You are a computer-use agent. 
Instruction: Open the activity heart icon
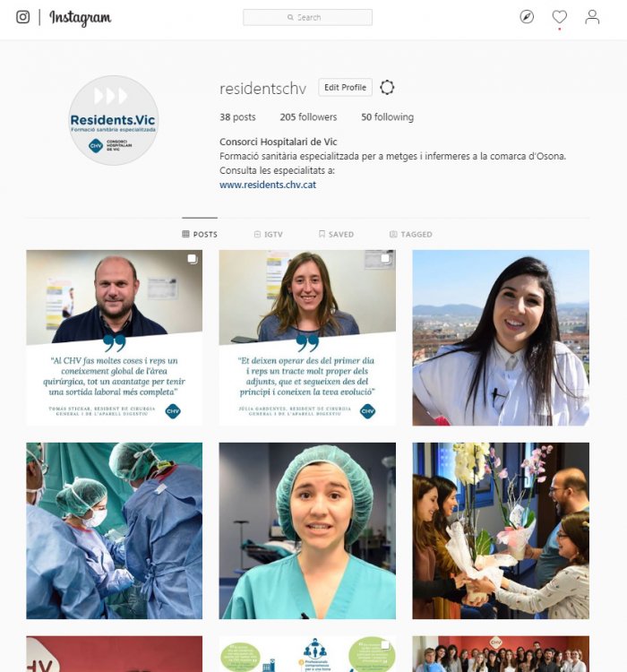coord(559,17)
